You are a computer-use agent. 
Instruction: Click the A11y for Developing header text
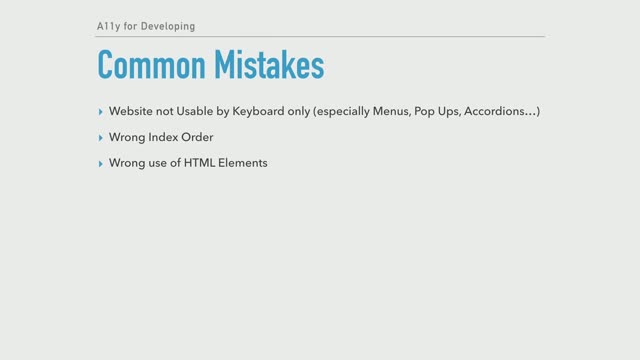tap(146, 27)
